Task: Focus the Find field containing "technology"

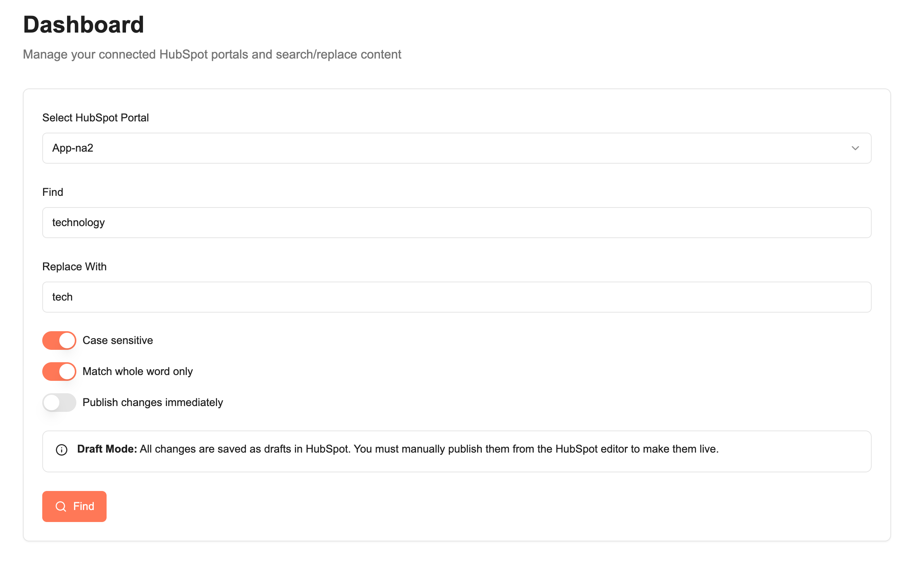Action: click(457, 223)
